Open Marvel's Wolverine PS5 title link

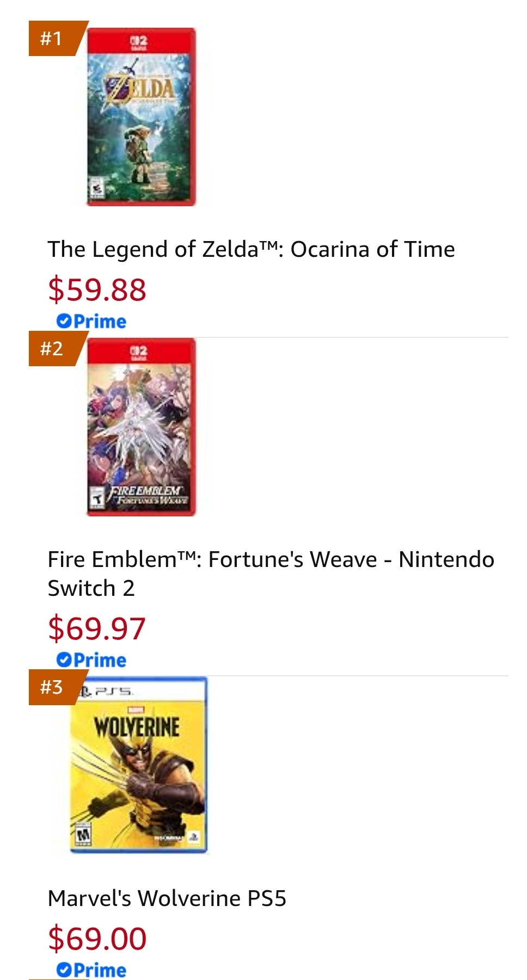[167, 898]
